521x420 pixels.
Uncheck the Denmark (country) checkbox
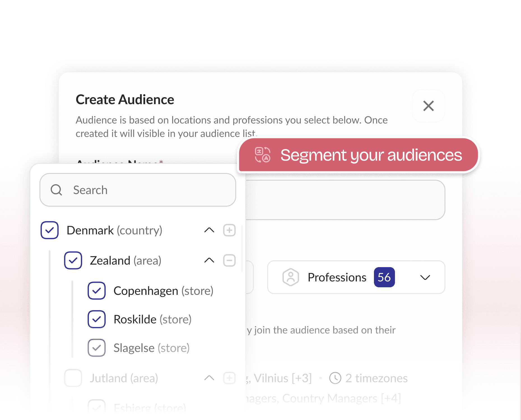pos(50,230)
